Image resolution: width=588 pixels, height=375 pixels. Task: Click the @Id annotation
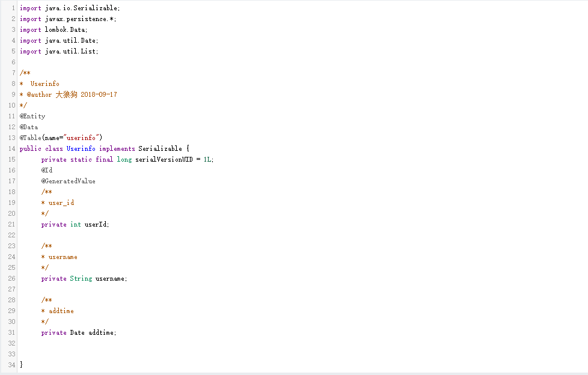tap(47, 171)
